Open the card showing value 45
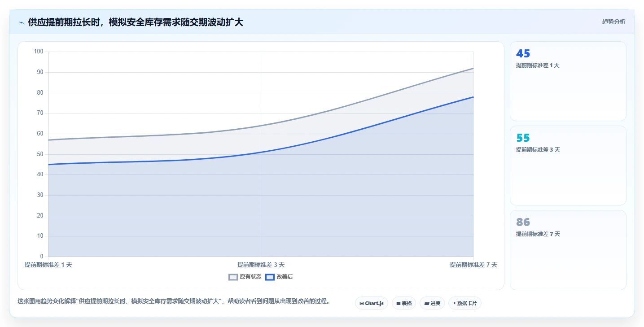Viewport: 644px width, 327px height. click(x=568, y=81)
